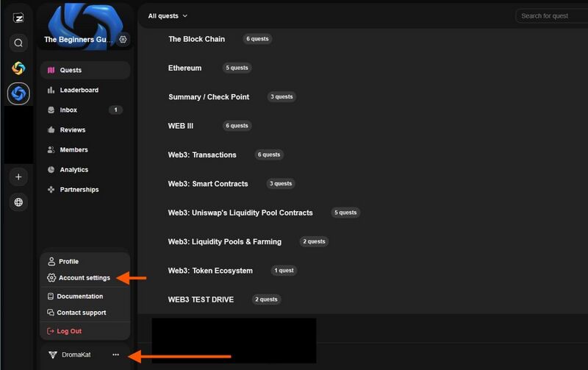Click the orange-blue community avatar icon
This screenshot has height=370, width=588.
[18, 68]
